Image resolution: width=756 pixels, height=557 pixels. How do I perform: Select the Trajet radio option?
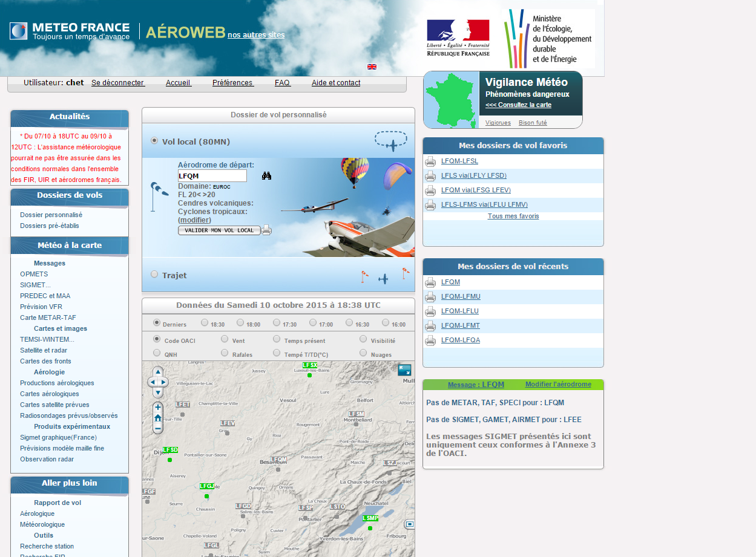pos(154,274)
